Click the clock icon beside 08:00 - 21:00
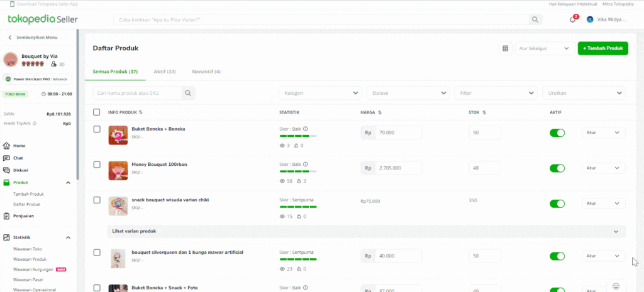The image size is (644, 292). click(x=44, y=94)
